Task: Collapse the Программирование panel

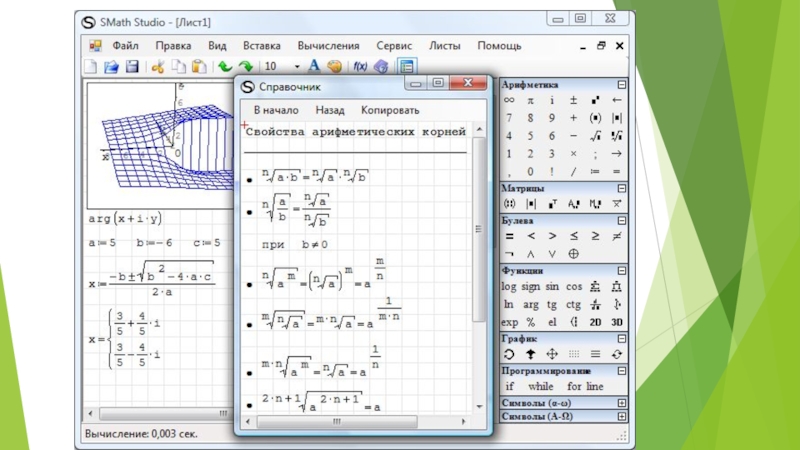Action: pos(621,371)
